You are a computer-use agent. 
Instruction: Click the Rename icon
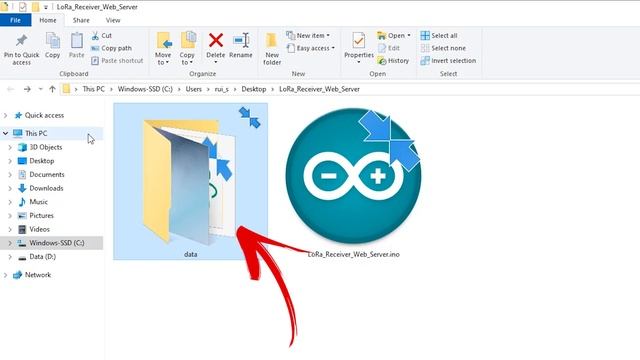(x=241, y=40)
